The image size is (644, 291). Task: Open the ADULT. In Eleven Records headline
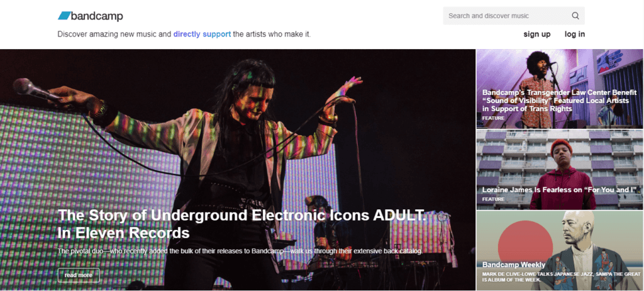pos(241,224)
